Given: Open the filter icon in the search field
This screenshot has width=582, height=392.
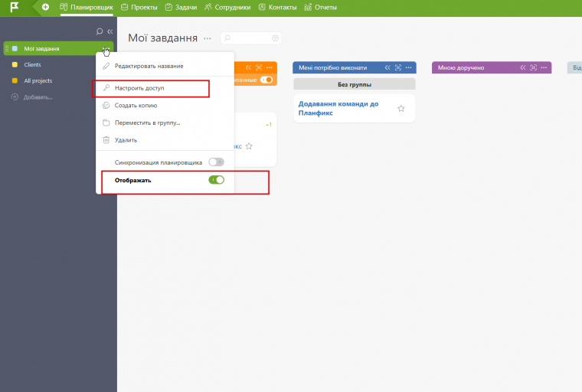Looking at the screenshot, I should point(275,38).
